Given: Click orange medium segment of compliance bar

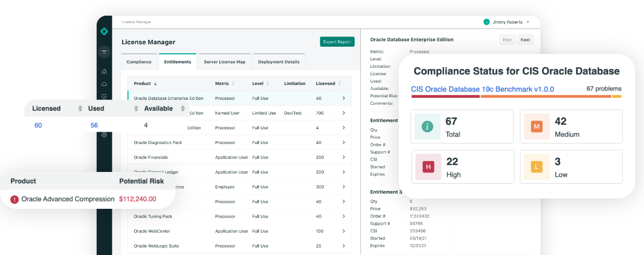Looking at the screenshot, I should click(545, 96).
